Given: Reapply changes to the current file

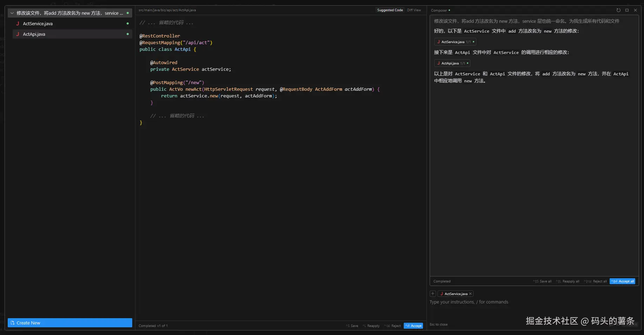Looking at the screenshot, I should tap(371, 326).
